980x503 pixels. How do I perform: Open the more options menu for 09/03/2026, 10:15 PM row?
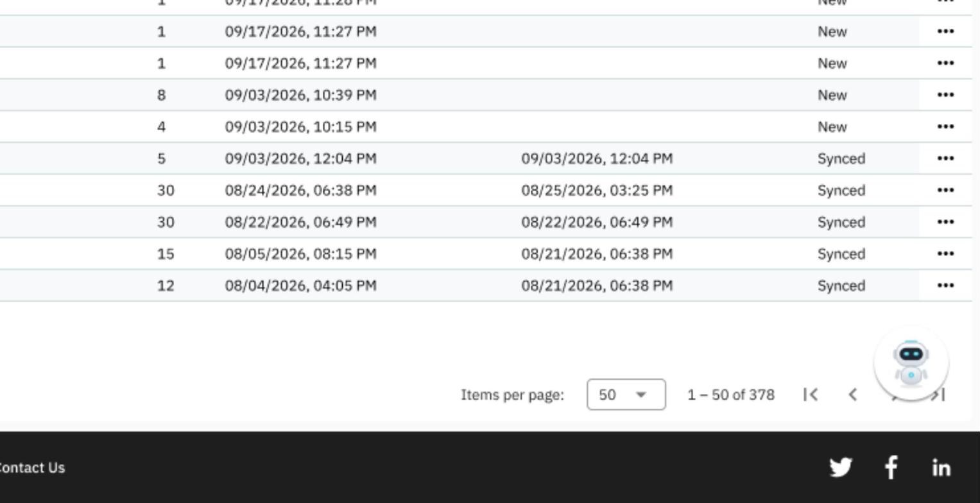(945, 126)
